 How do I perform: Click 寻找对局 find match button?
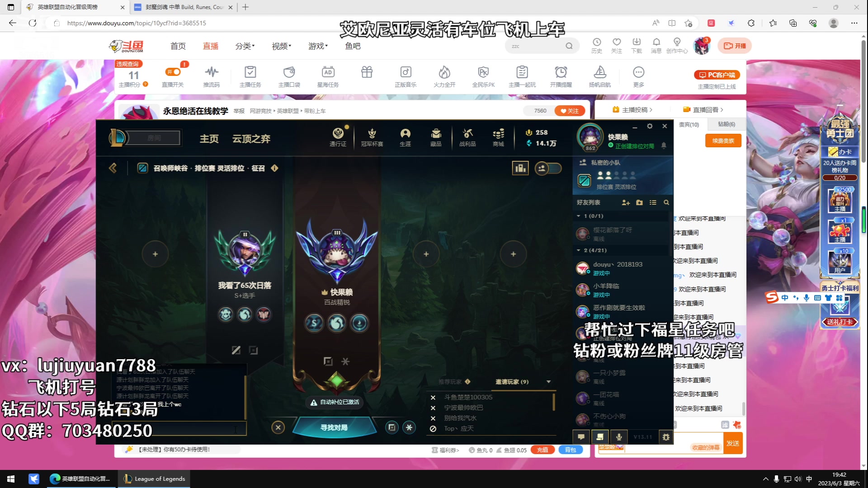click(334, 427)
